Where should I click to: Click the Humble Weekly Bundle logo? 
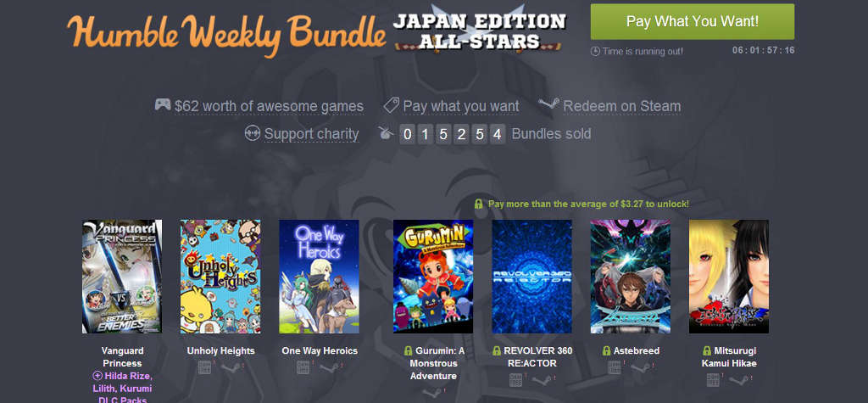226,32
